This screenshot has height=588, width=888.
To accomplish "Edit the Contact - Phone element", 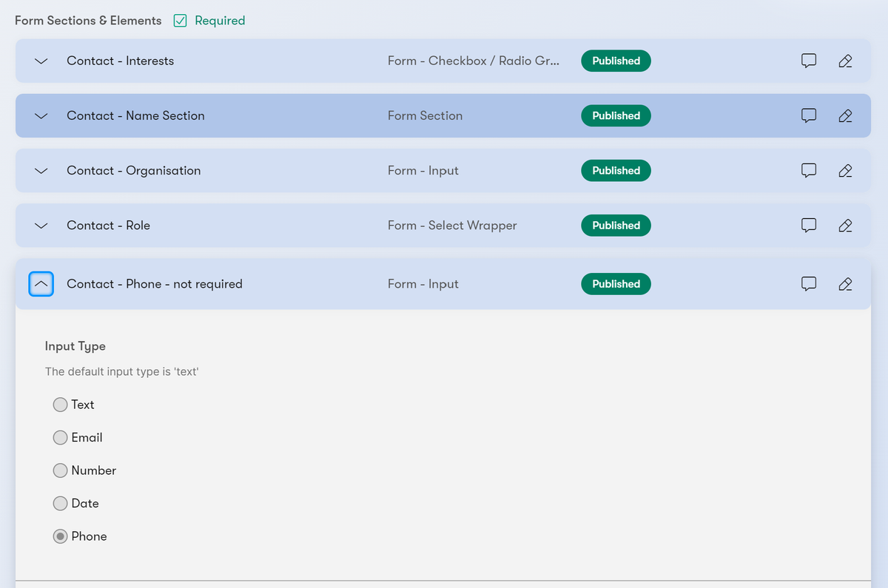I will [x=845, y=283].
